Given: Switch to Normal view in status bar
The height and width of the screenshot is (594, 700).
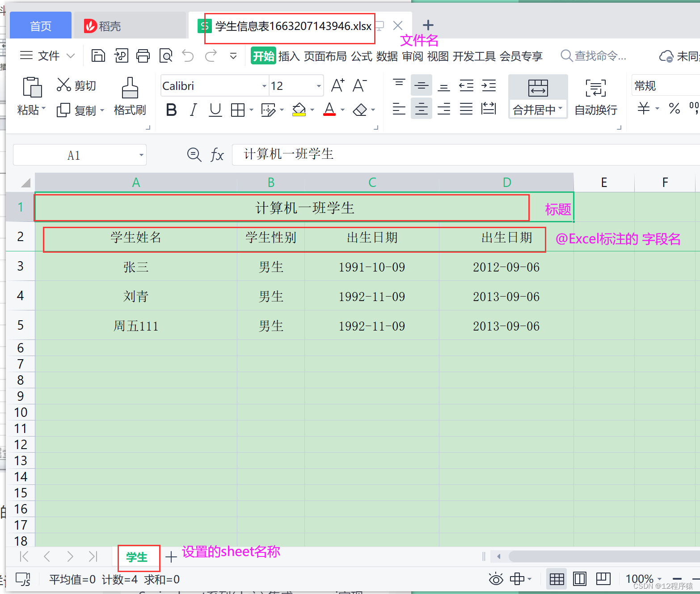Looking at the screenshot, I should pos(557,579).
